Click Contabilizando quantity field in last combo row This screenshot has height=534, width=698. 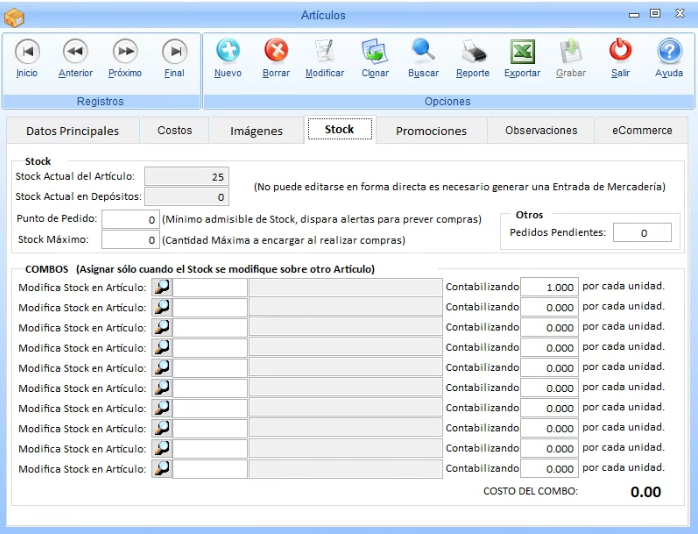click(549, 468)
